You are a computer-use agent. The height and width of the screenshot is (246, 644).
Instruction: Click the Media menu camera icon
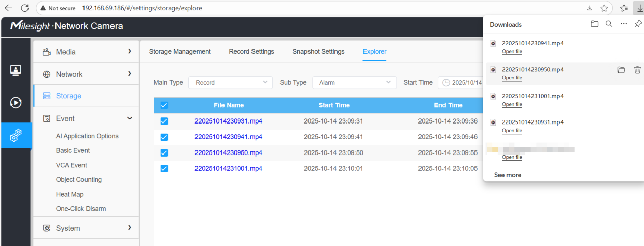pos(47,52)
